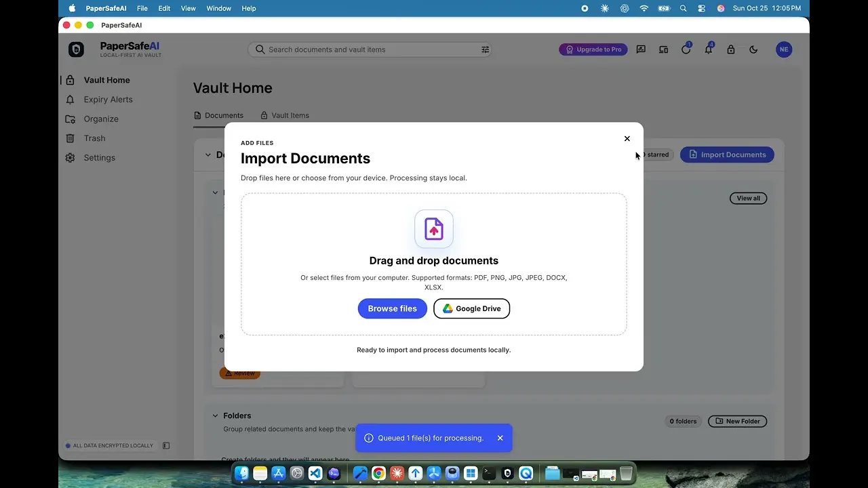Open search filter options icon
The image size is (868, 488).
pyautogui.click(x=485, y=49)
